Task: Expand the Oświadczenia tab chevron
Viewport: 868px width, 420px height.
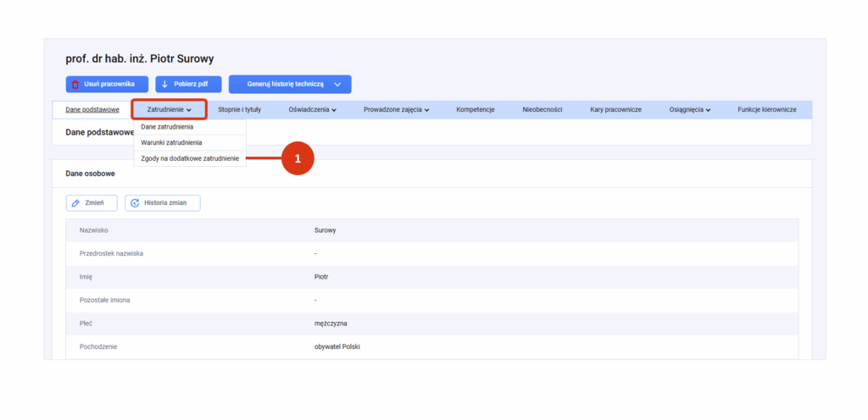Action: (x=334, y=110)
